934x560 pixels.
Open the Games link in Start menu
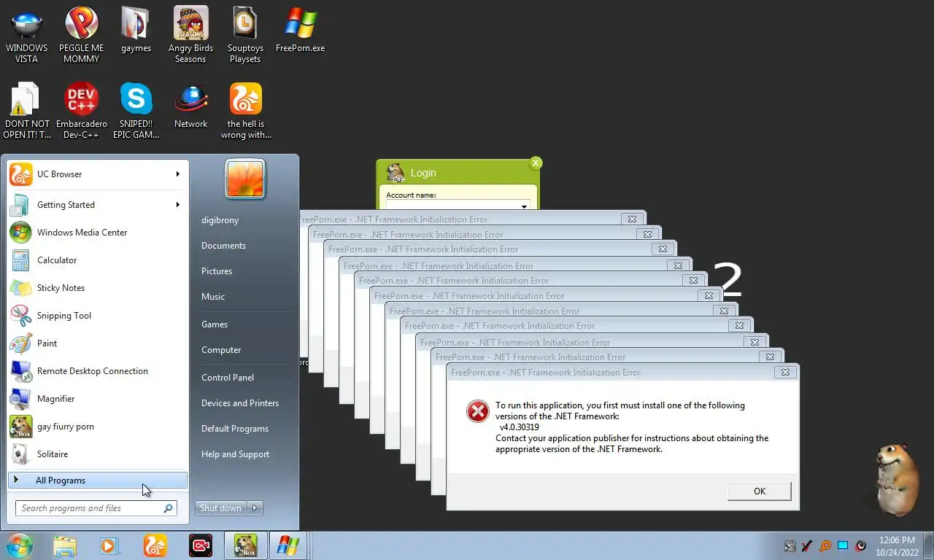tap(215, 324)
